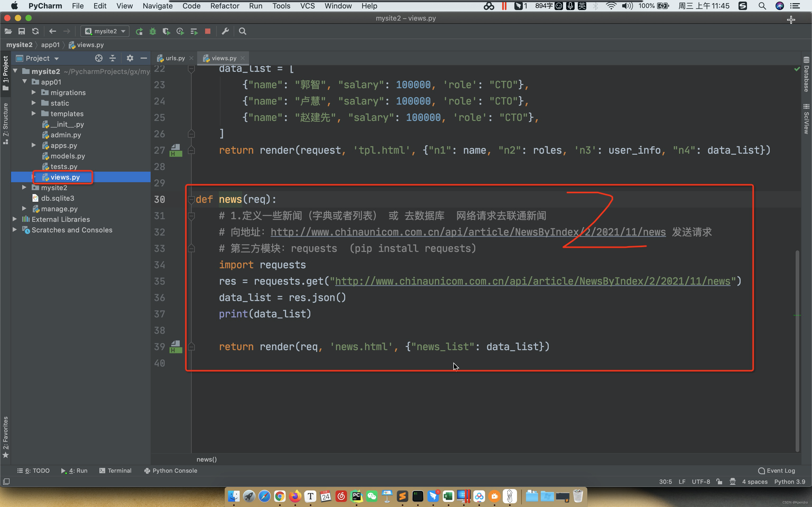Viewport: 812px width, 507px height.
Task: Open the Terminal tool window button
Action: coord(116,471)
